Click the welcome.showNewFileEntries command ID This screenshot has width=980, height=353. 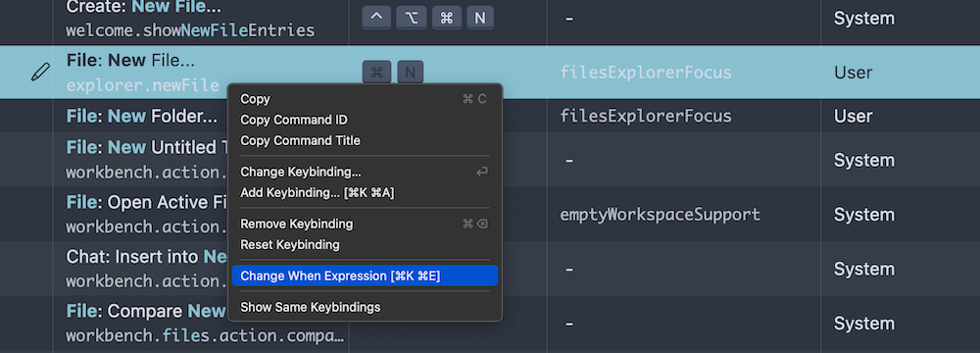(x=190, y=29)
